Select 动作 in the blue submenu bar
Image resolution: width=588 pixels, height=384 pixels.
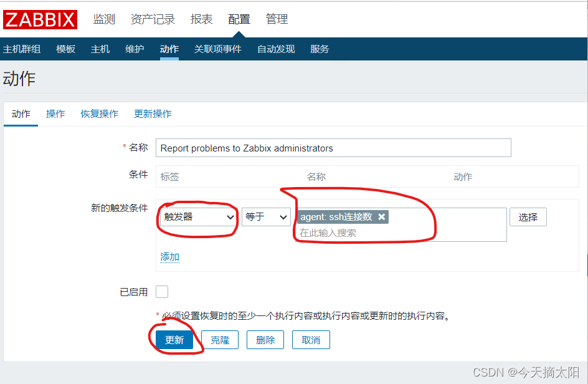[169, 49]
